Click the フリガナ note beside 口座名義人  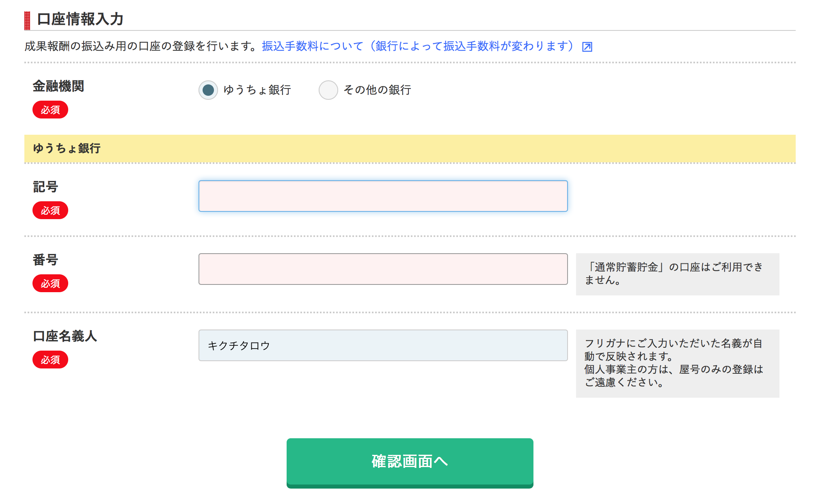pos(678,363)
